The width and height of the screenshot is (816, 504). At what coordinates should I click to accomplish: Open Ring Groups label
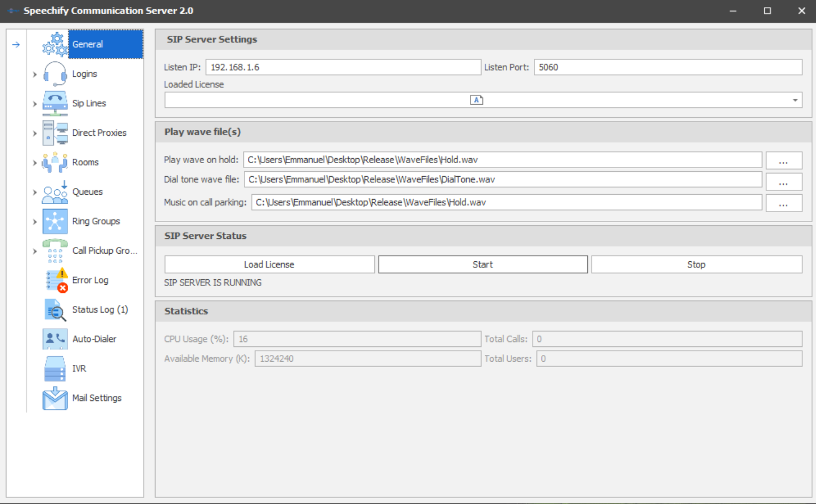(x=96, y=221)
